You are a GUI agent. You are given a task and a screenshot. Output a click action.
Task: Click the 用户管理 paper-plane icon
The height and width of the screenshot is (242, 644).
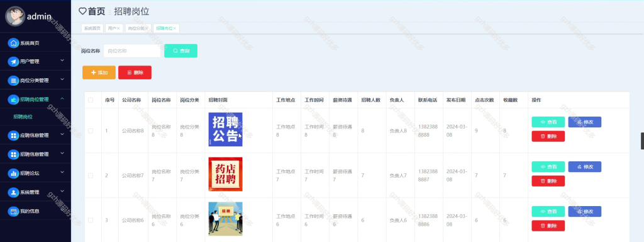pyautogui.click(x=14, y=61)
